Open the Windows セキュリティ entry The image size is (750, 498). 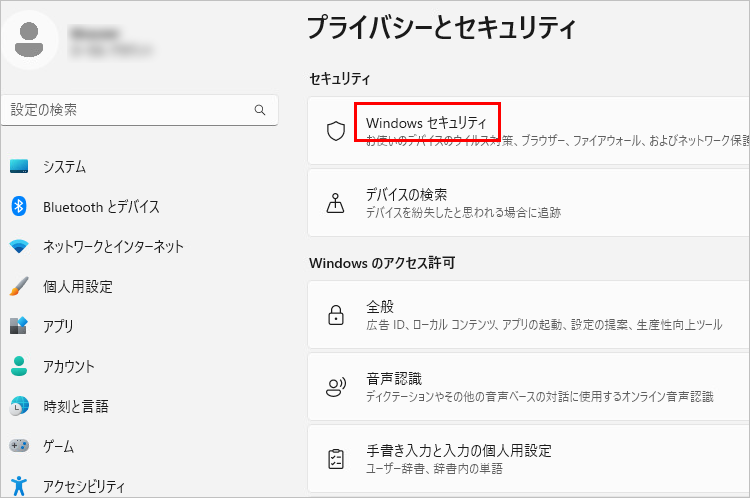point(427,123)
